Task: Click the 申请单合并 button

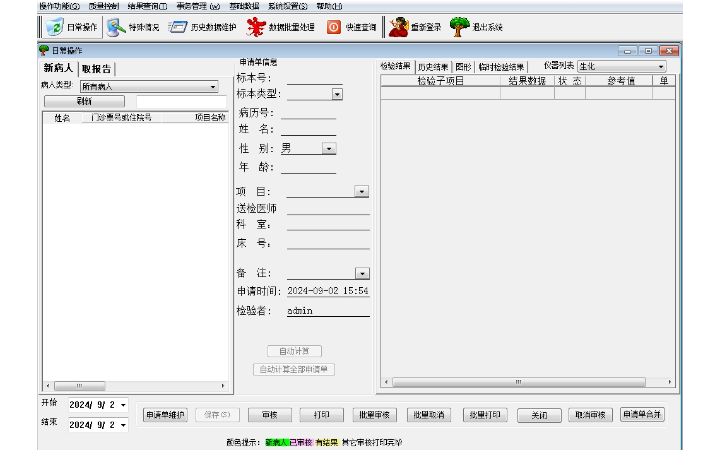Action: (642, 414)
